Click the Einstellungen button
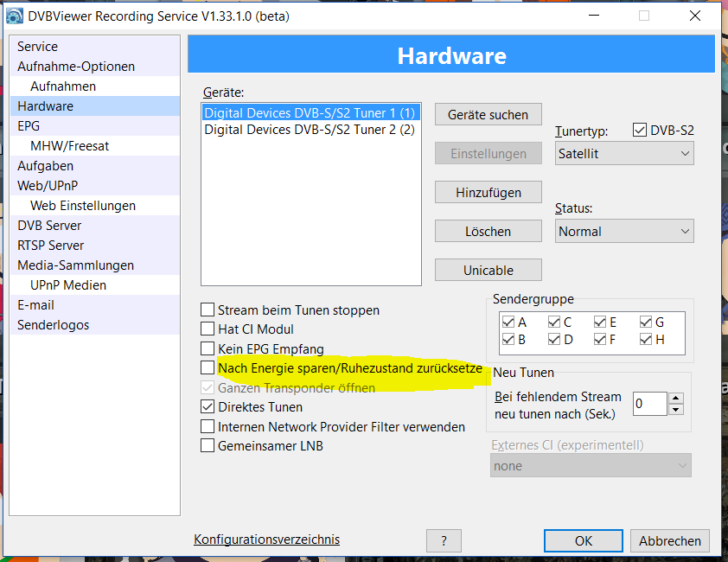The width and height of the screenshot is (728, 562). (488, 154)
